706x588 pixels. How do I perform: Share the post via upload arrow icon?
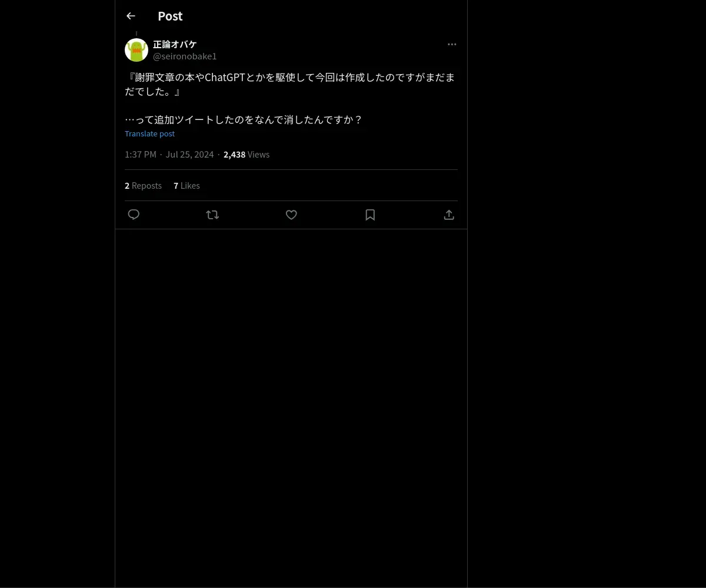point(449,215)
